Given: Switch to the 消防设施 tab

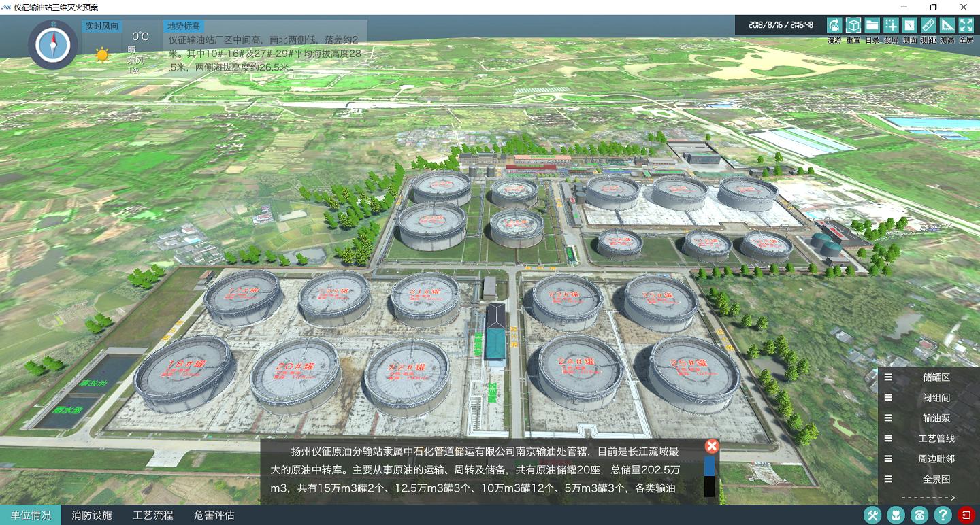Looking at the screenshot, I should click(92, 515).
